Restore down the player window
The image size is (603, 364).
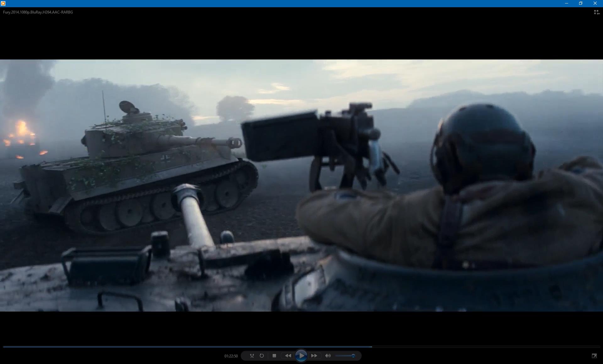581,3
